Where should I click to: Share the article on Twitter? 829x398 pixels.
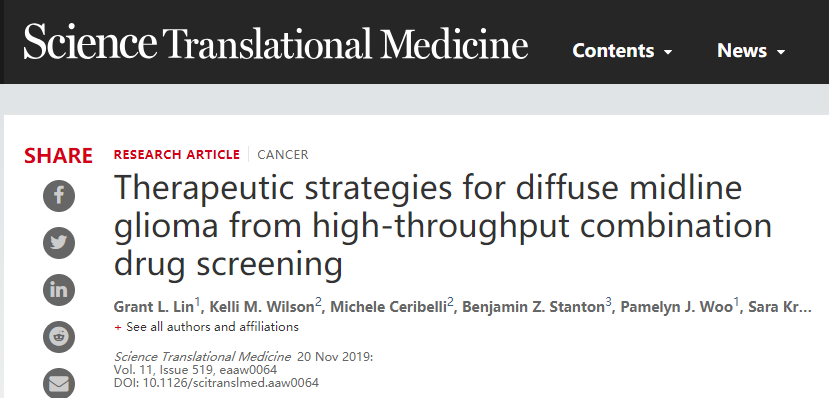(x=59, y=243)
